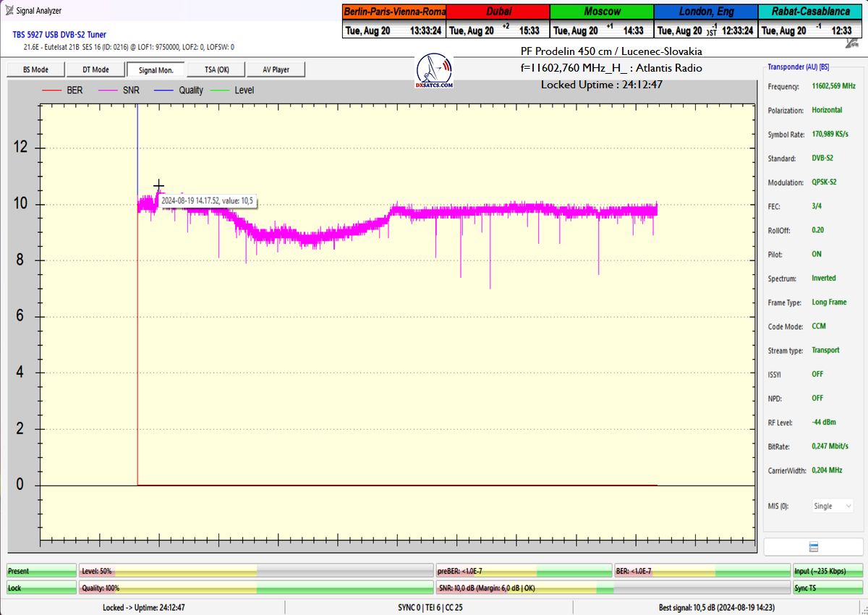This screenshot has width=868, height=615.
Task: Select the Signal Mon. tab
Action: coord(156,69)
